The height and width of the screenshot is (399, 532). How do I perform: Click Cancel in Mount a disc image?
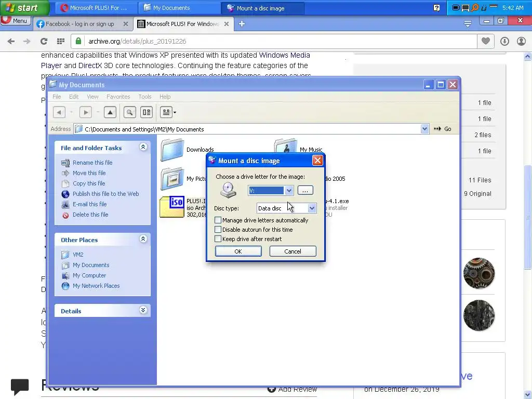[x=293, y=251]
